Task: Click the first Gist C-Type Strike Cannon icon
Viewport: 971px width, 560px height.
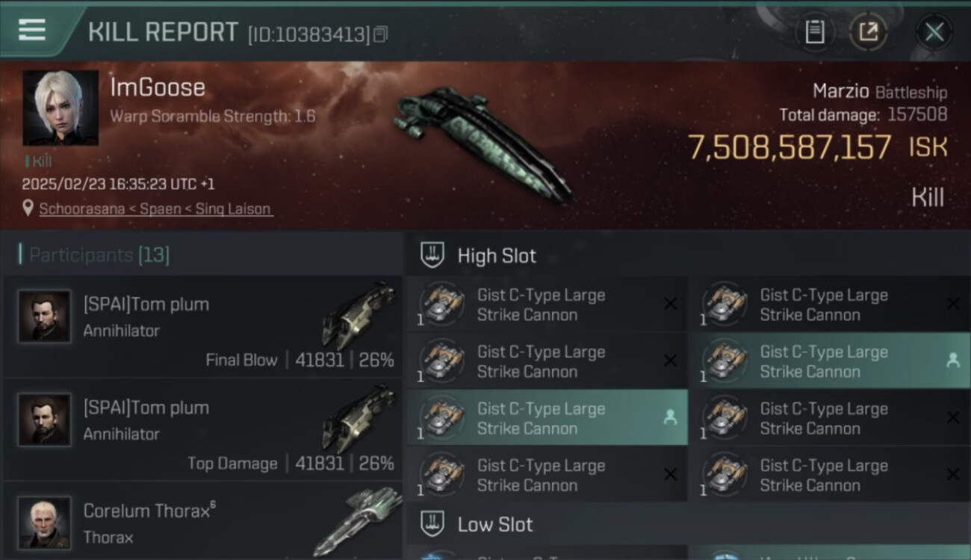Action: [x=441, y=305]
